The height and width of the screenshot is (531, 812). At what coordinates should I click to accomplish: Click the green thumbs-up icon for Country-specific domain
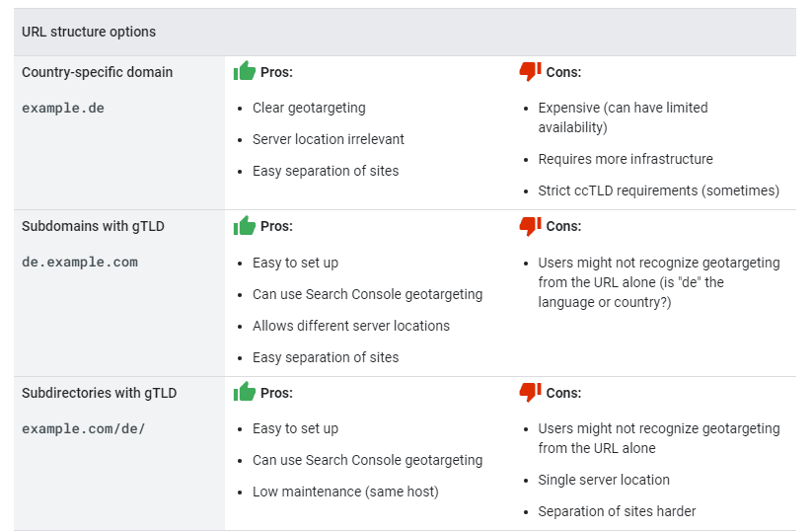coord(245,71)
